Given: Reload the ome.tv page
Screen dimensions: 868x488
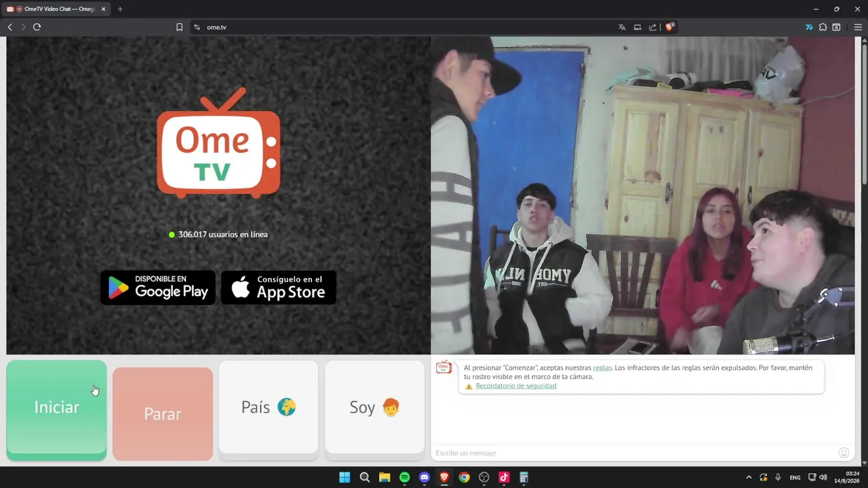Looking at the screenshot, I should click(x=37, y=27).
